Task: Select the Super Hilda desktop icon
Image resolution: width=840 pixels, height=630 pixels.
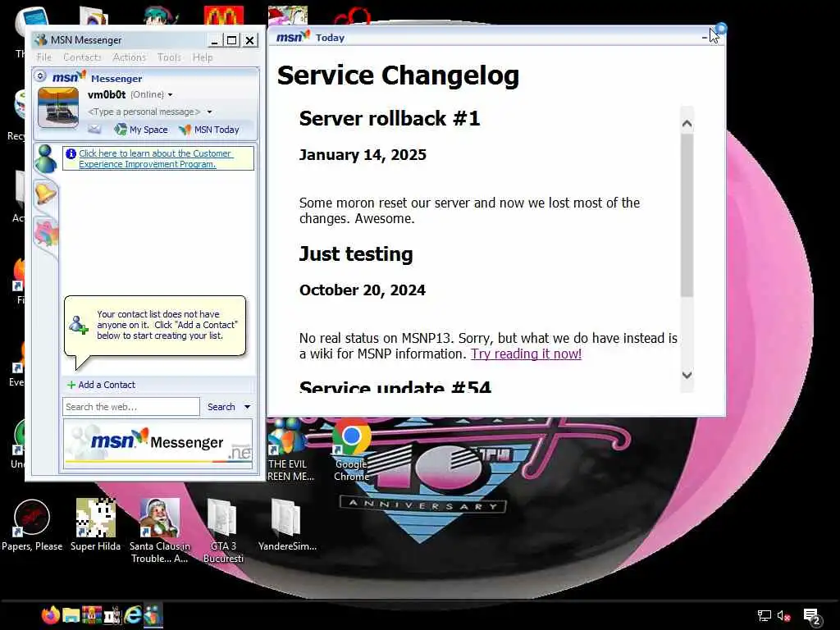Action: 95,525
